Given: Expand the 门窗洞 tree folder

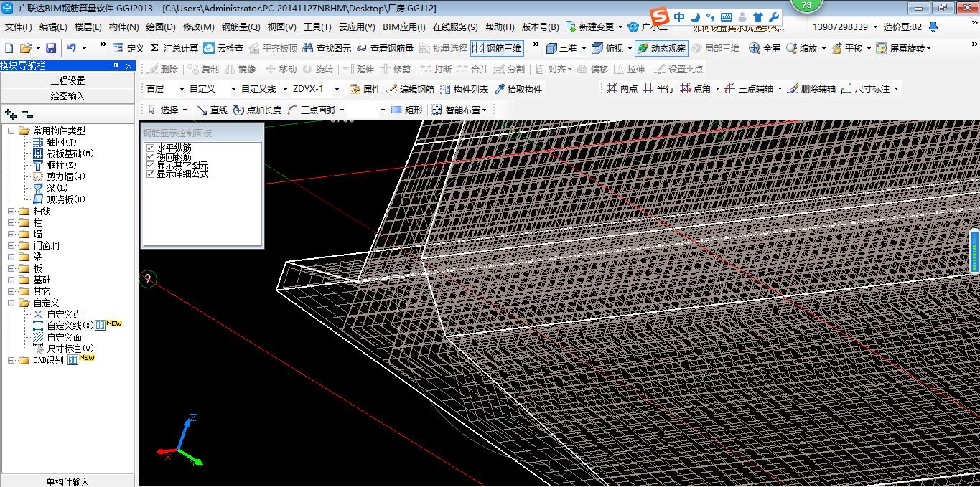Looking at the screenshot, I should tap(11, 245).
